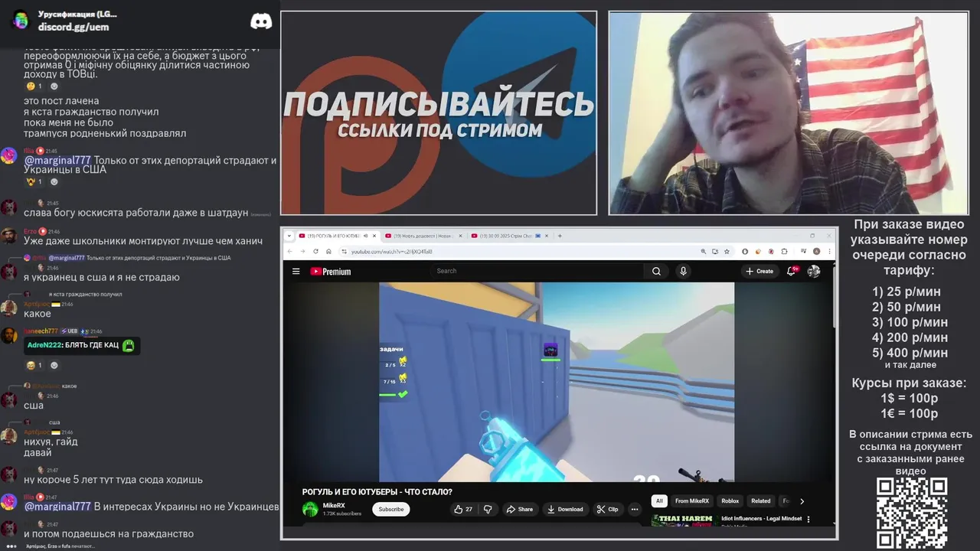Click the QR code in the corner
Screen dimensions: 980x551
tap(912, 513)
